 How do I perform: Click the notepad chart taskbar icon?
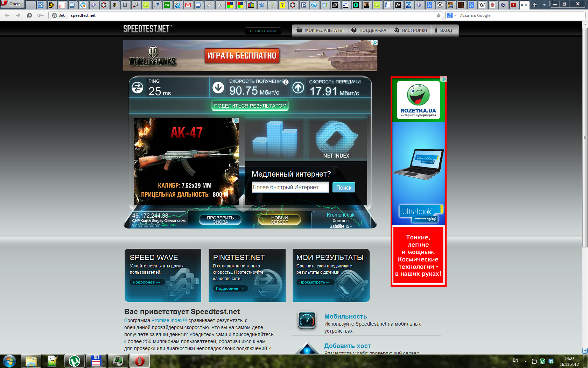tap(53, 361)
